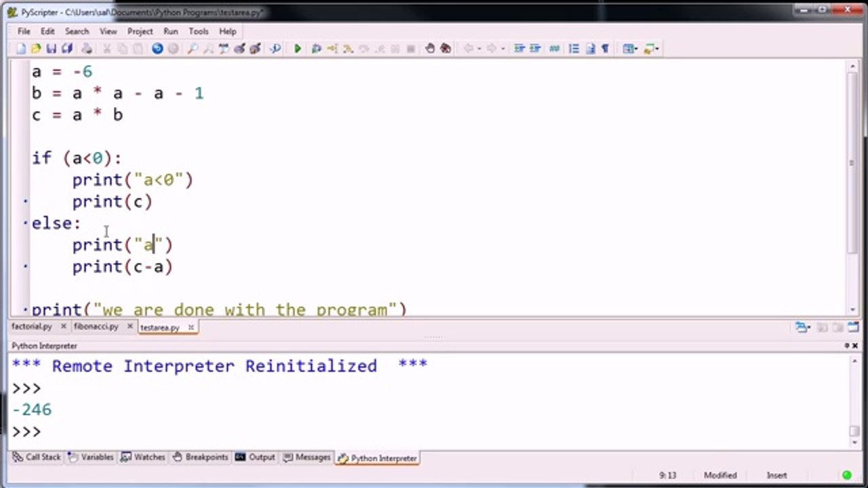Open the Variables panel tab
Viewport: 868px width, 488px height.
[x=91, y=457]
